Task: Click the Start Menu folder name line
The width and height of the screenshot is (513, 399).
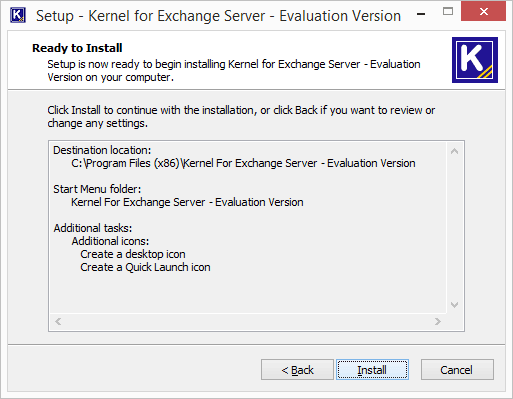Action: (x=187, y=202)
